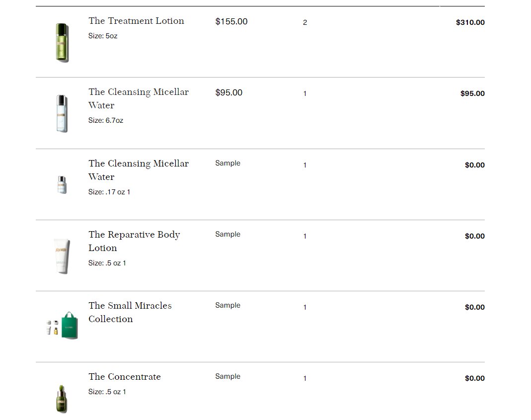Click the Sample label for Reparative Body Lotion

(228, 234)
